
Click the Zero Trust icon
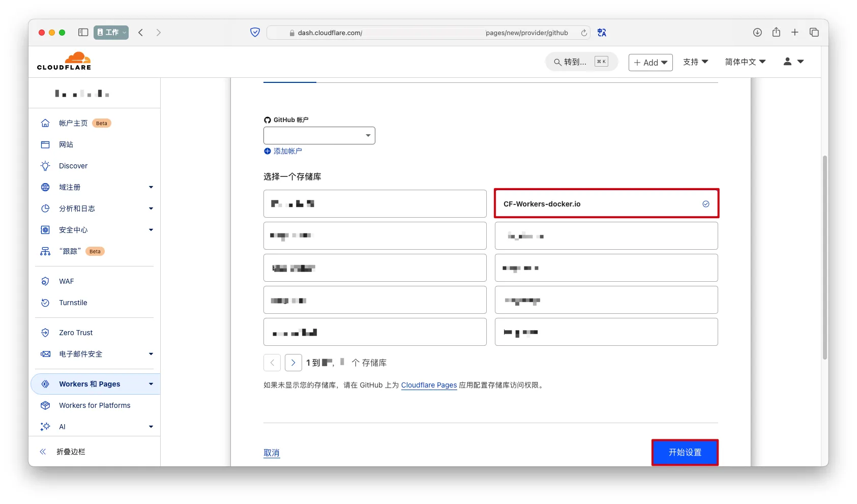(45, 333)
